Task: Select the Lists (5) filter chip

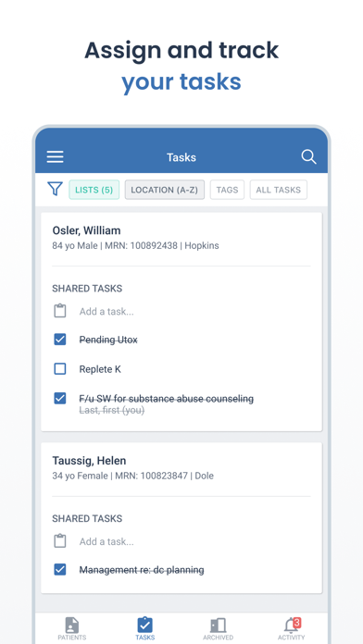Action: coord(94,190)
